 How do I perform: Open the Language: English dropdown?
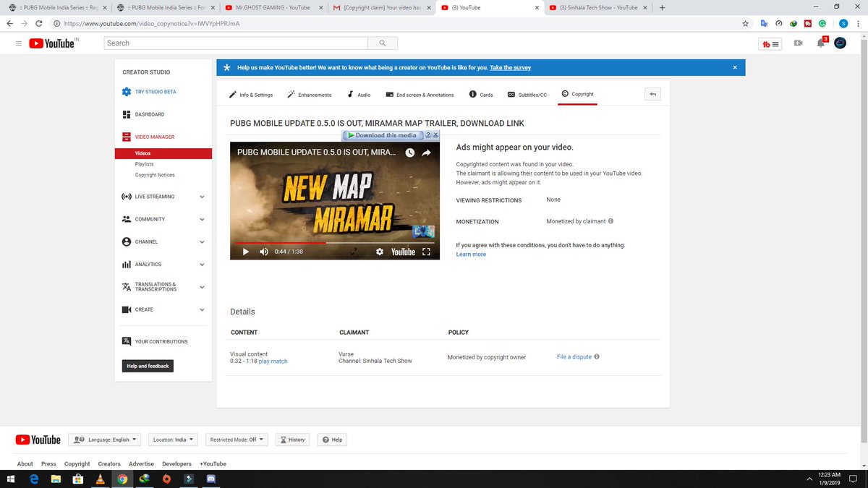click(x=106, y=440)
